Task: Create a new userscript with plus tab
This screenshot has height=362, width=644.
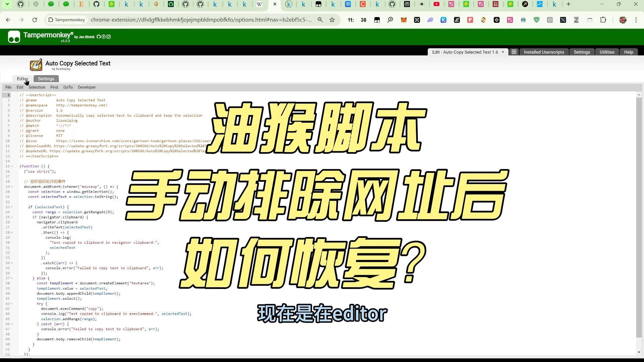Action: (514, 52)
